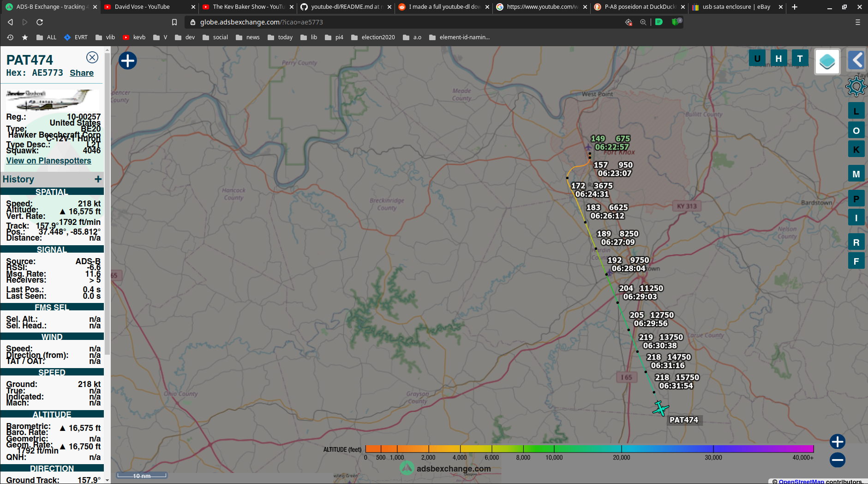868x484 pixels.
Task: Zoom in the map with plus button
Action: (x=837, y=442)
